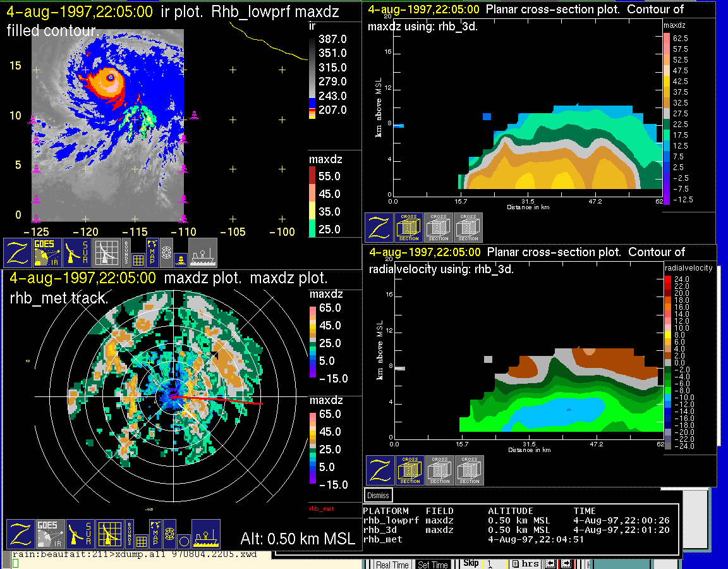Click the Skip label in the time bar

click(471, 563)
